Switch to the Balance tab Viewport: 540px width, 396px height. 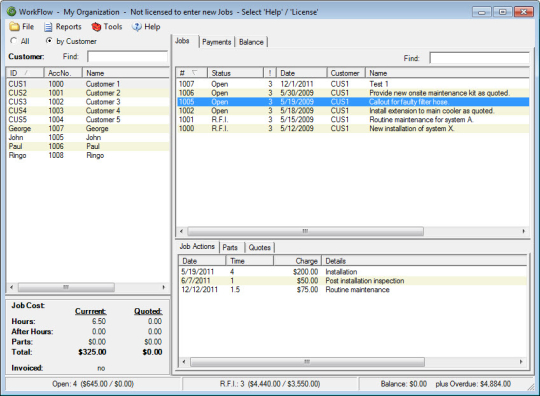[x=251, y=42]
